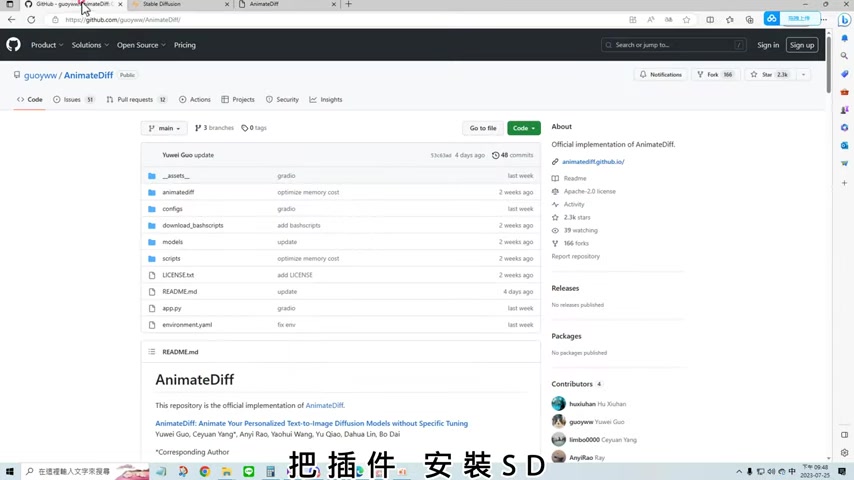854x480 pixels.
Task: Click the GitHub search input field
Action: pyautogui.click(x=673, y=45)
